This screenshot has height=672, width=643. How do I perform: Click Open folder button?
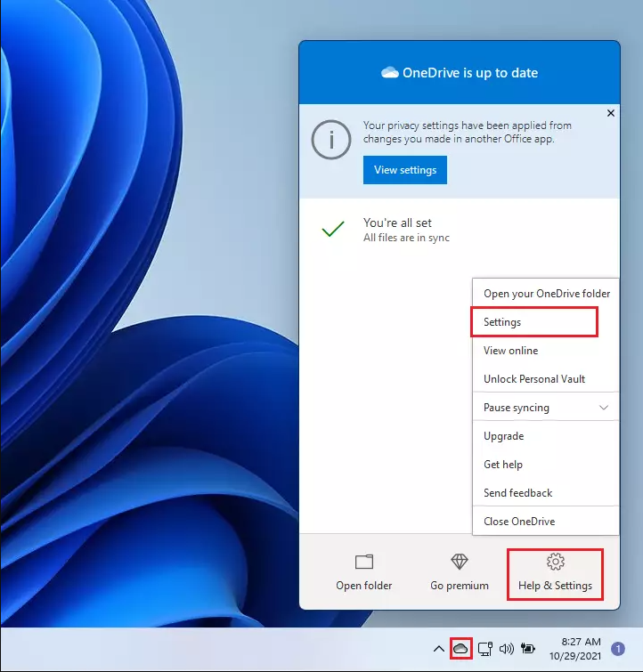[363, 573]
